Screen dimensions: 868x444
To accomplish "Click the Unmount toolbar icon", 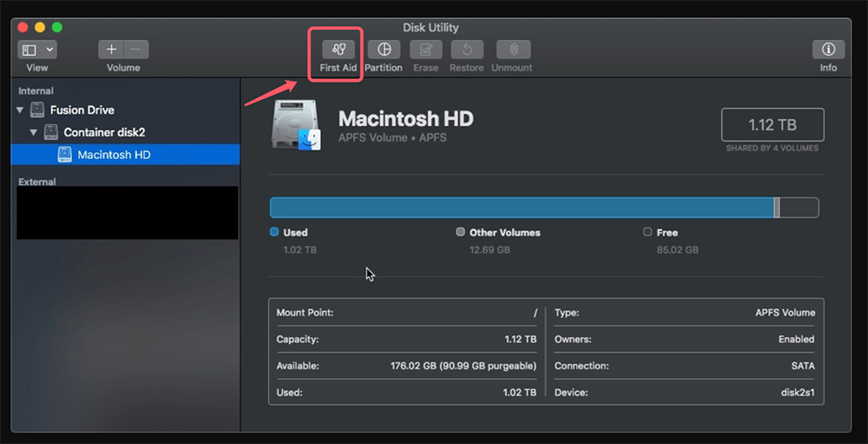I will pos(513,50).
